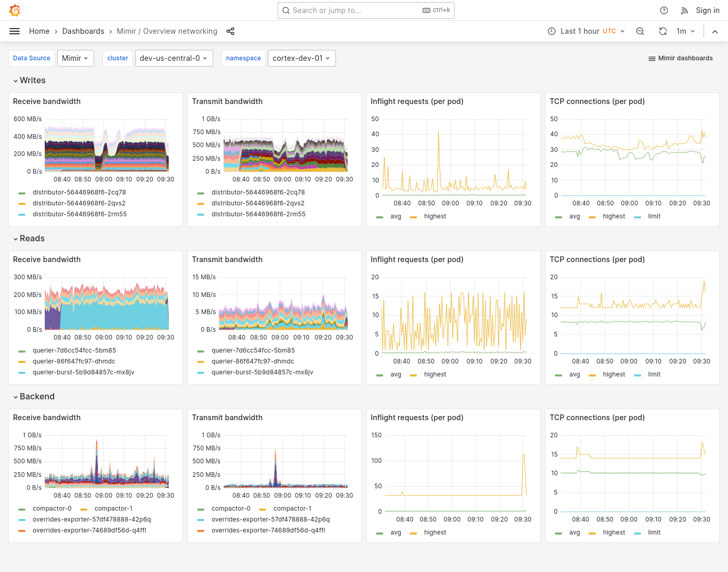Screen dimensions: 728x572
Task: Open the navigation hamburger menu
Action: (15, 31)
